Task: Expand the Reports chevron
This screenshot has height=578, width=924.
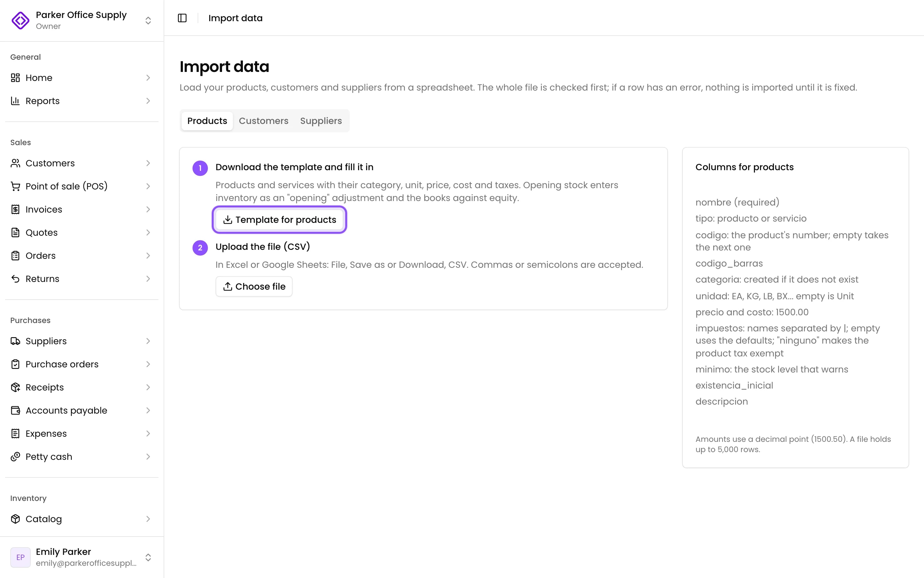Action: [x=148, y=101]
